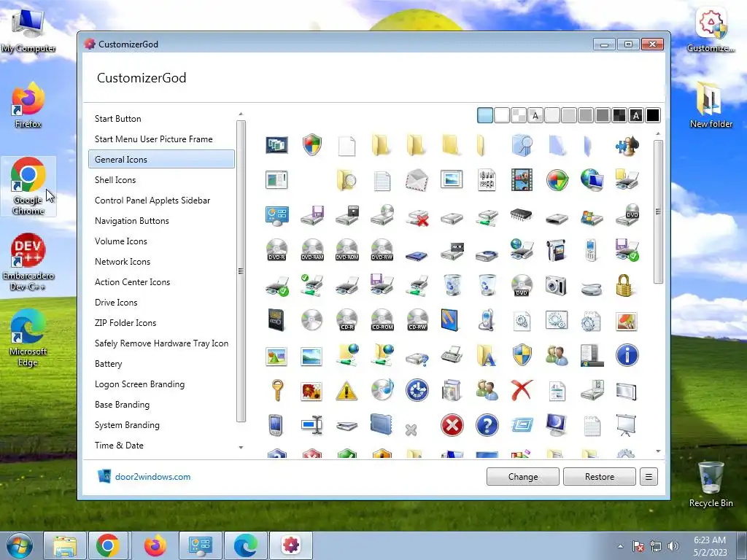Select the blue question mark circle icon
Image resolution: width=747 pixels, height=560 pixels.
487,425
